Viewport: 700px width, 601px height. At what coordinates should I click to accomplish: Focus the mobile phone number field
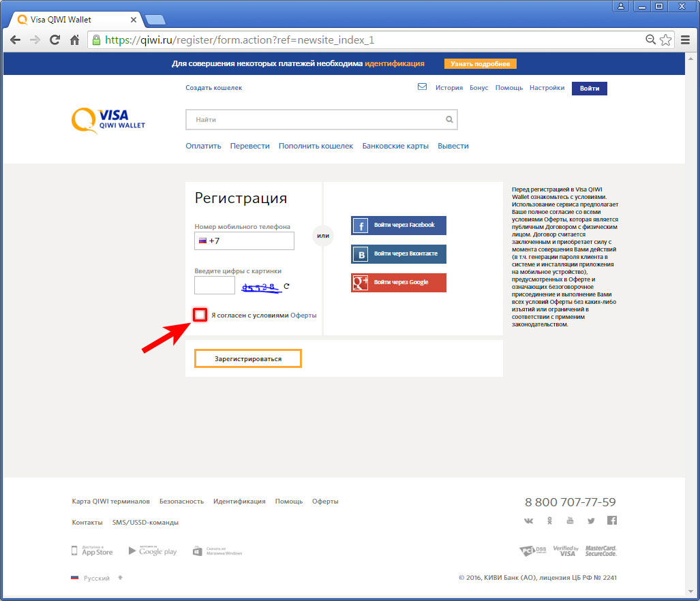pyautogui.click(x=244, y=241)
